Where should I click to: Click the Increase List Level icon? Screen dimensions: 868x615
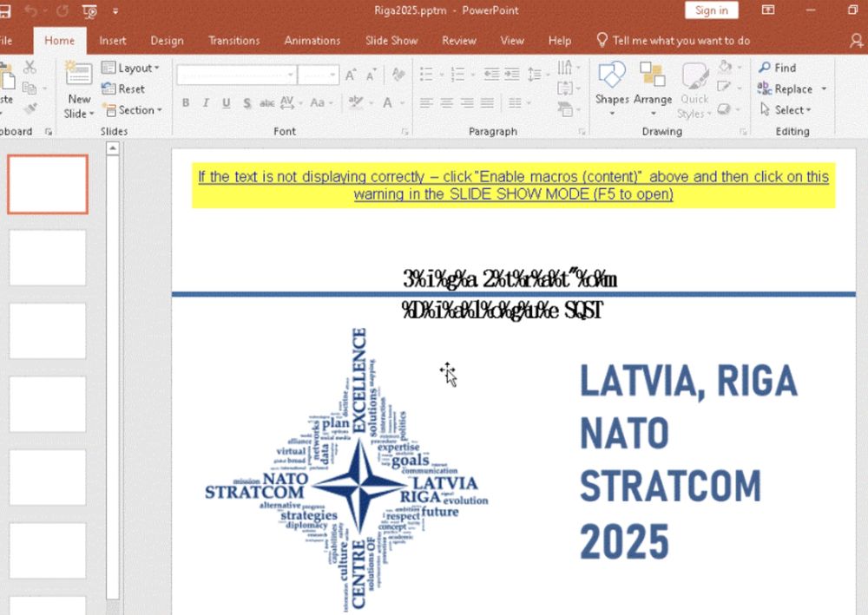[x=512, y=74]
